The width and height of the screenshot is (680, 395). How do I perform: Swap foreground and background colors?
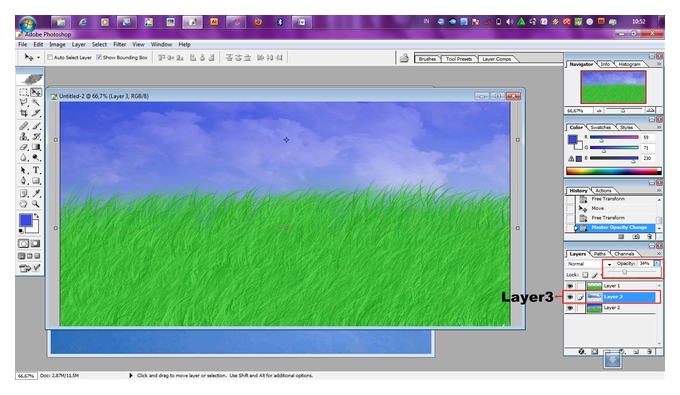pyautogui.click(x=37, y=215)
